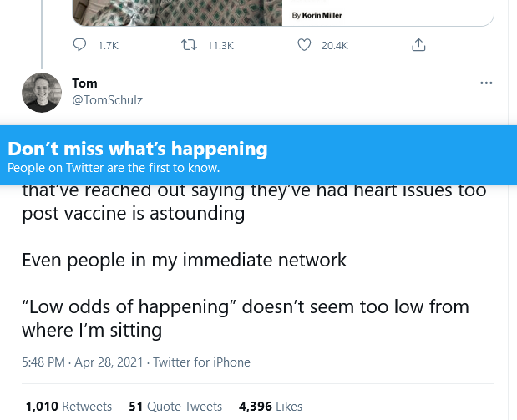View the 51 Quote Tweets list
The image size is (517, 420).
pos(175,407)
